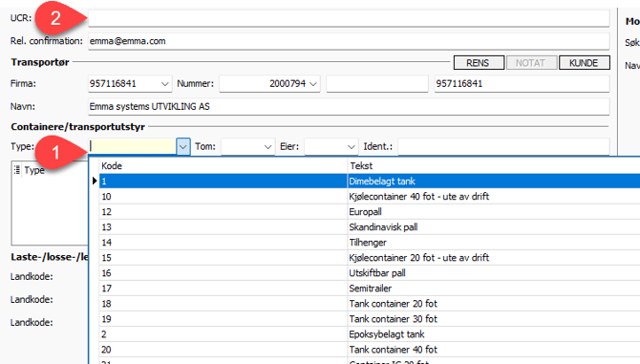Image resolution: width=640 pixels, height=364 pixels.
Task: Click the empty field right of Nummer
Action: point(376,84)
